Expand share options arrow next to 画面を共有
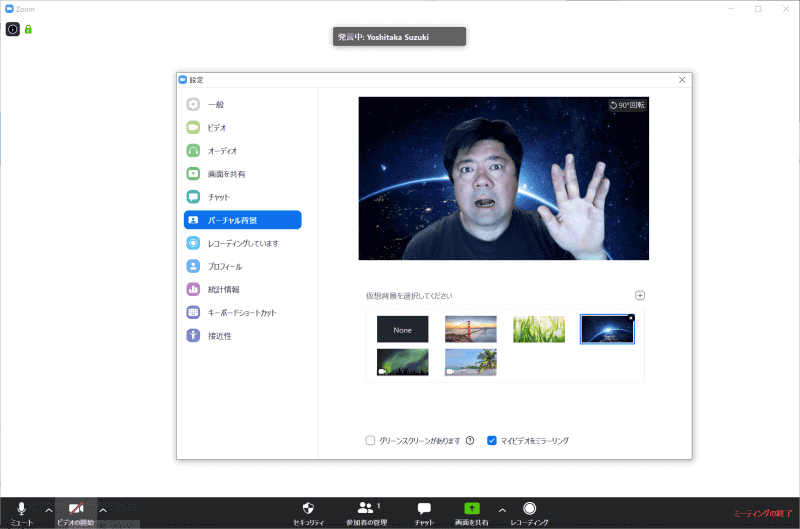This screenshot has height=529, width=800. [503, 510]
